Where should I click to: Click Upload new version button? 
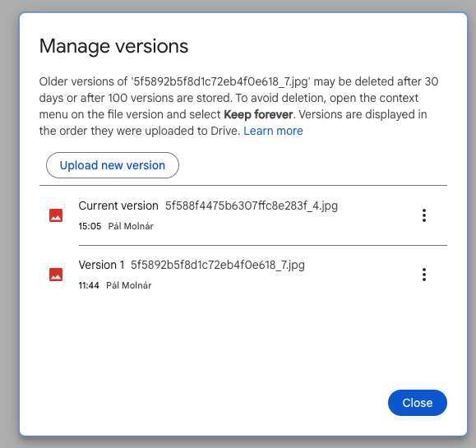pos(113,165)
